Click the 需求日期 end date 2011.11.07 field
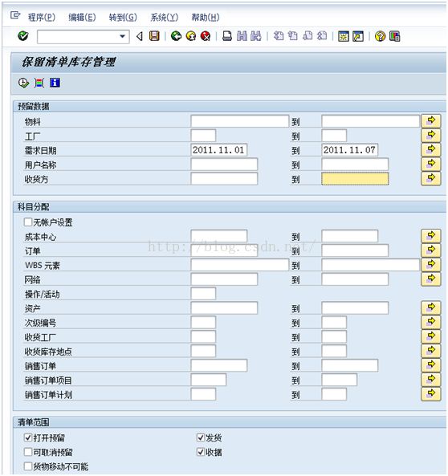448x476 pixels. 349,150
